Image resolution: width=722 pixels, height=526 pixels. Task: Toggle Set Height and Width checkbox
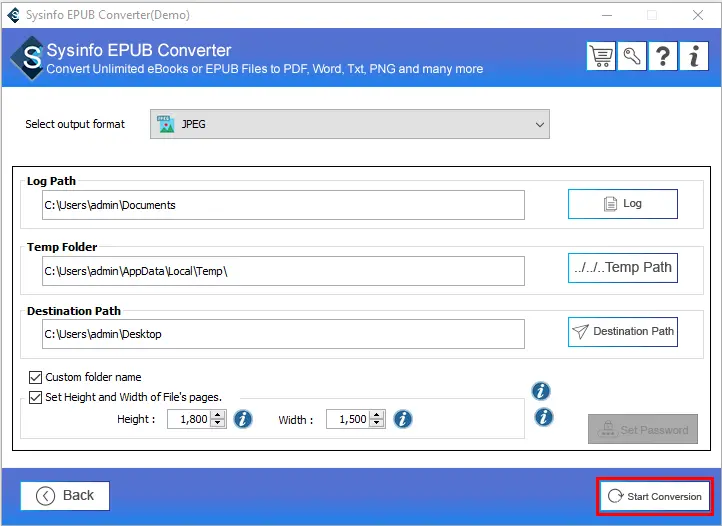[x=35, y=397]
